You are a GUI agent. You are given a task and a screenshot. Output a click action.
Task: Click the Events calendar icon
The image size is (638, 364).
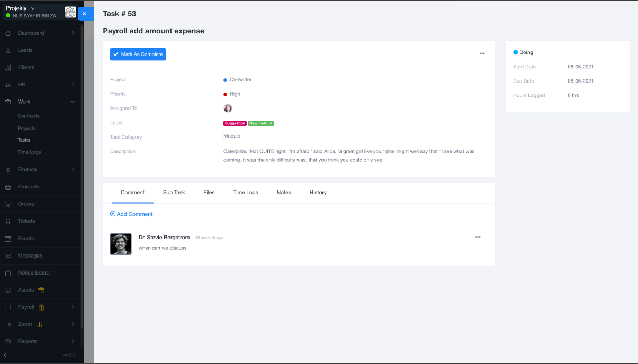coord(8,239)
